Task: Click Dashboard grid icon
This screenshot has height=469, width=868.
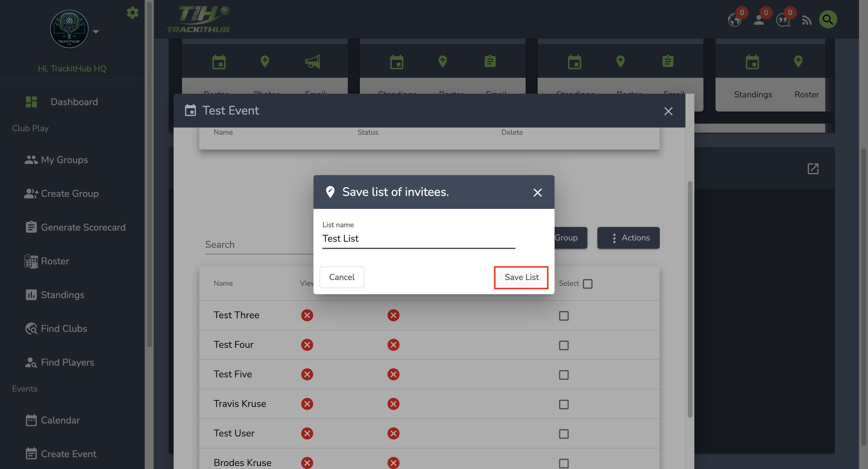Action: click(x=31, y=102)
